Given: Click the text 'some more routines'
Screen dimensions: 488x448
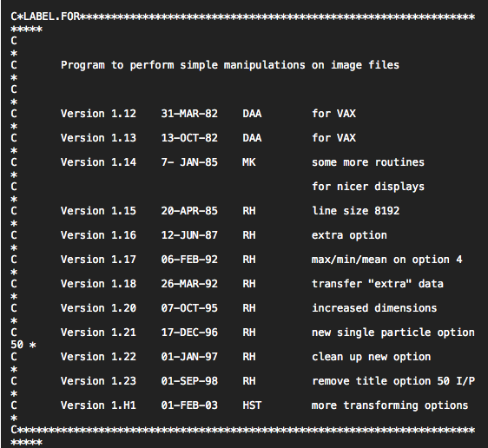Looking at the screenshot, I should (368, 162).
